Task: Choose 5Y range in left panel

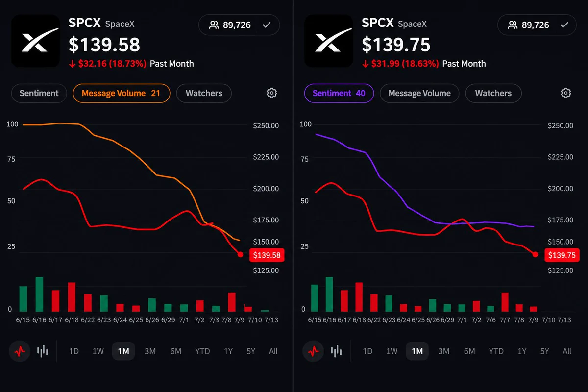Action: (251, 351)
